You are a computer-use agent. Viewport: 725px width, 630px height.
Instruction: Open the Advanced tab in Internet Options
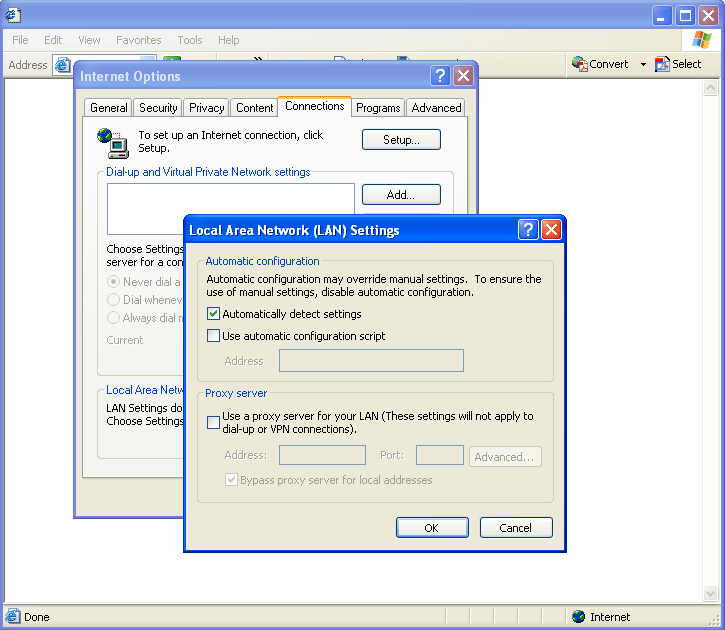tap(436, 108)
